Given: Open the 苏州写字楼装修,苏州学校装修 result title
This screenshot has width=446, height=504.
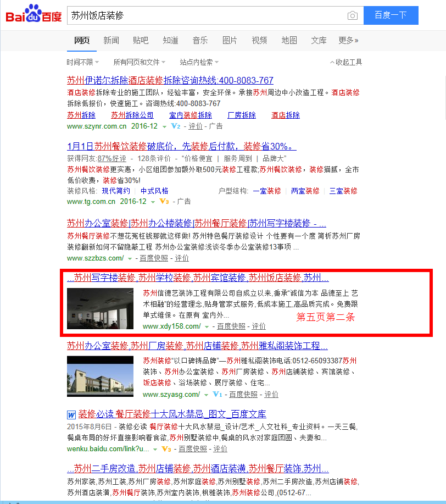Looking at the screenshot, I should (198, 278).
